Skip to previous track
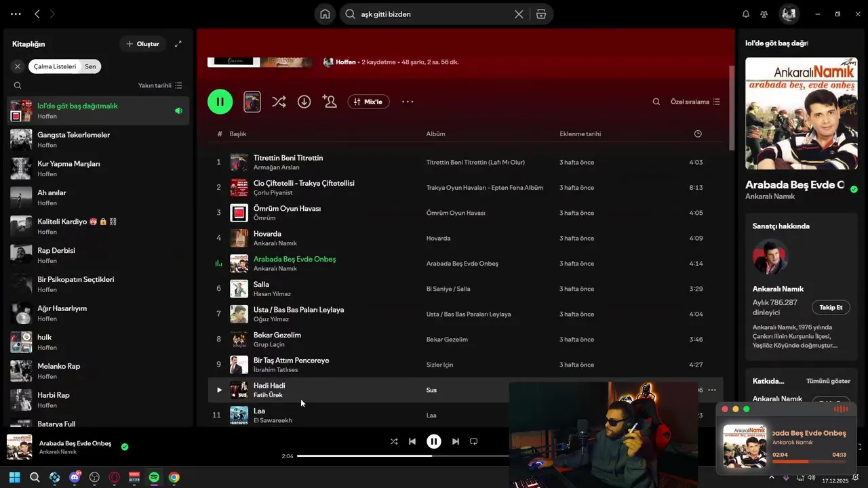This screenshot has width=868, height=488. point(412,441)
